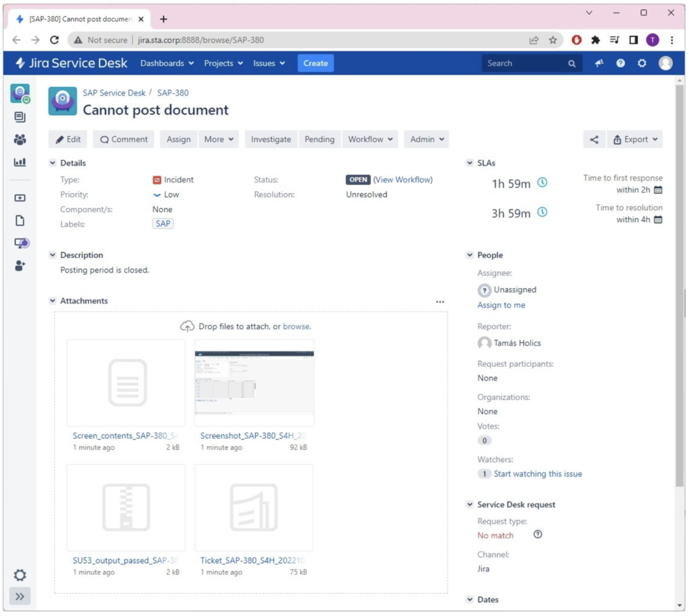Viewport: 689px width, 616px height.
Task: Open the attachments three-dot options menu
Action: [x=440, y=302]
